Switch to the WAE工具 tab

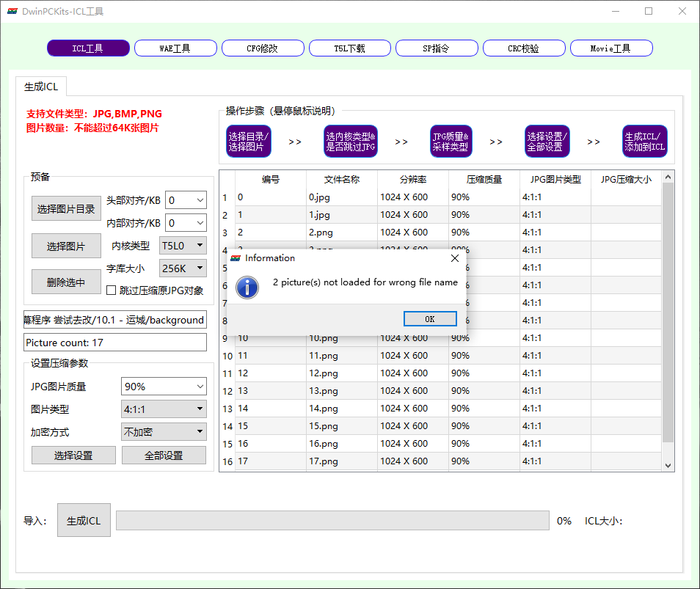coord(175,48)
